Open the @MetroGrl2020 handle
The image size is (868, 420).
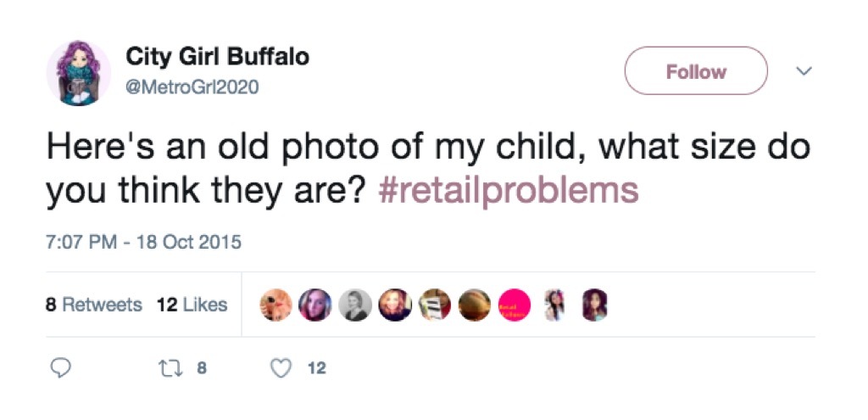[192, 87]
